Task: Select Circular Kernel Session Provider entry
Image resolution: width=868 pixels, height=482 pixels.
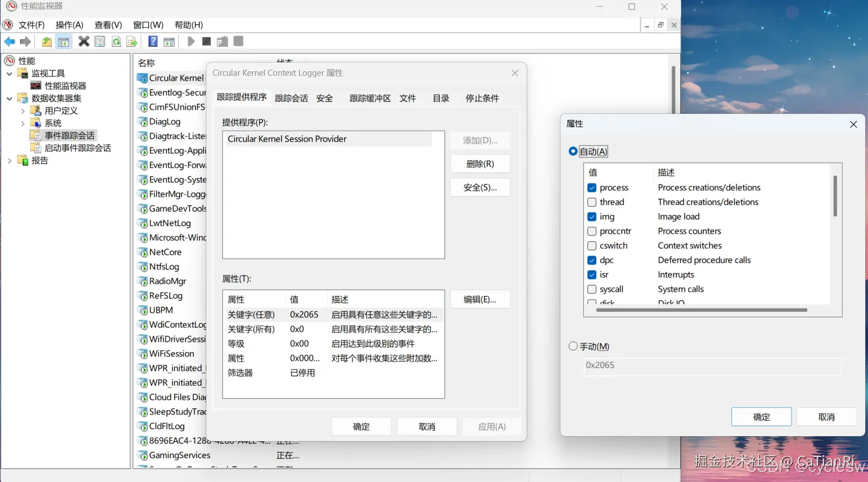Action: pos(328,139)
